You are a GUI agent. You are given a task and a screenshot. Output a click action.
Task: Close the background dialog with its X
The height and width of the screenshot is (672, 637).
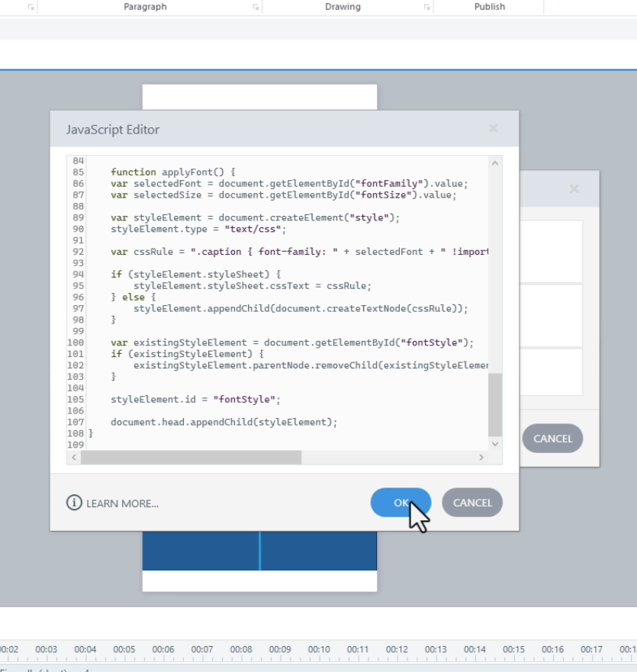point(574,188)
